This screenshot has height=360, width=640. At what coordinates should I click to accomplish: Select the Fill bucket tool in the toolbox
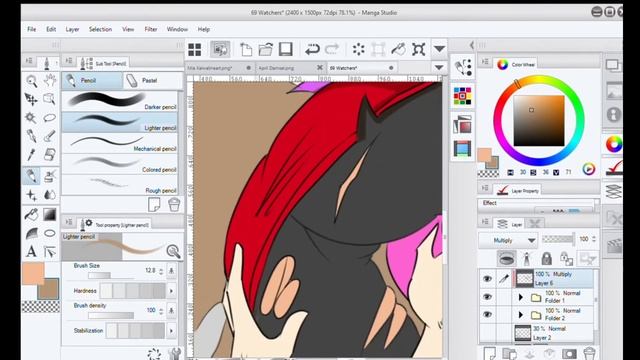point(31,214)
